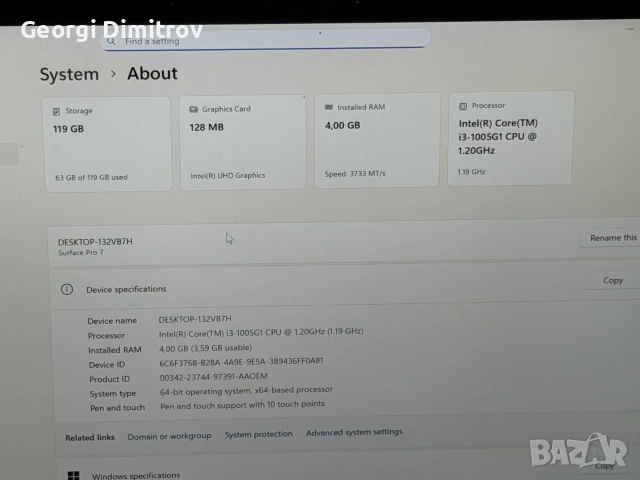Click the Graphics Card icon
Screen dimensions: 640x480
click(x=193, y=109)
